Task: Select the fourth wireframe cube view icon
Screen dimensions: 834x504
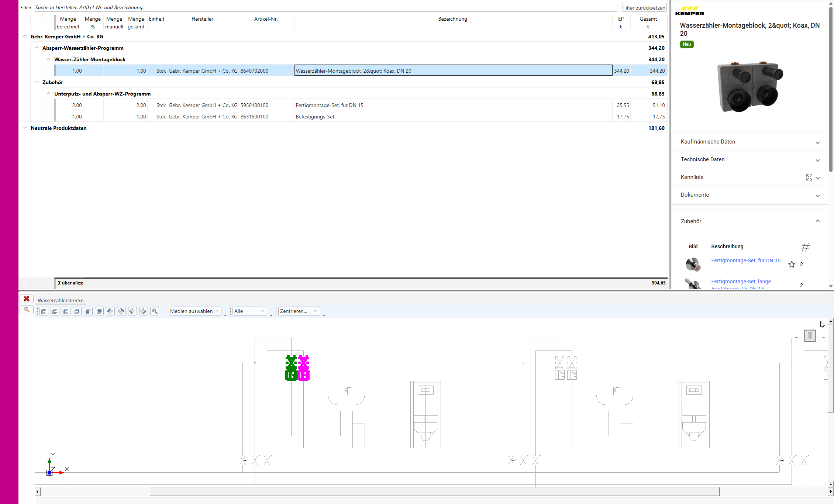Action: (x=77, y=311)
